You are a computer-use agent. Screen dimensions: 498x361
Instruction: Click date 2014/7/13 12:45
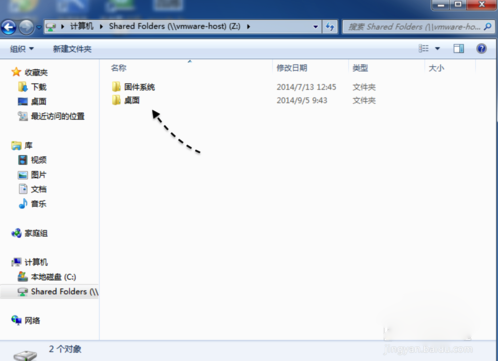click(x=306, y=87)
